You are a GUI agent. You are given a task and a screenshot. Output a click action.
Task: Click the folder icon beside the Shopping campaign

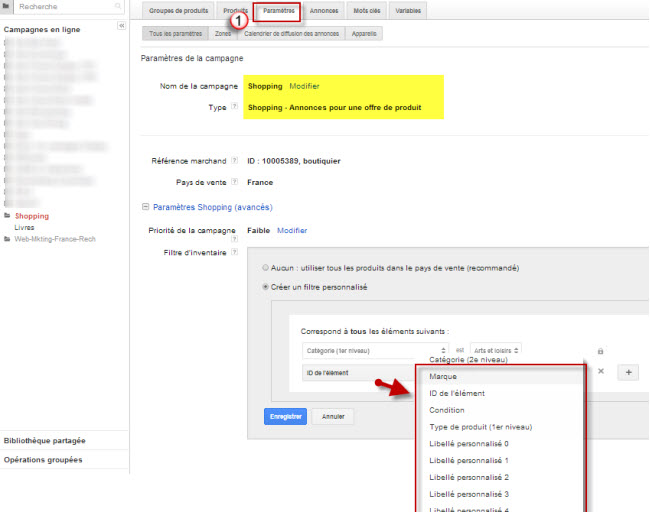7,216
